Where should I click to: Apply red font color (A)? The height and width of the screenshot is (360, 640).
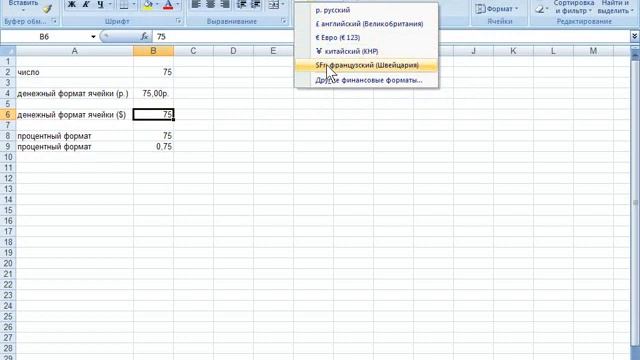(x=168, y=4)
